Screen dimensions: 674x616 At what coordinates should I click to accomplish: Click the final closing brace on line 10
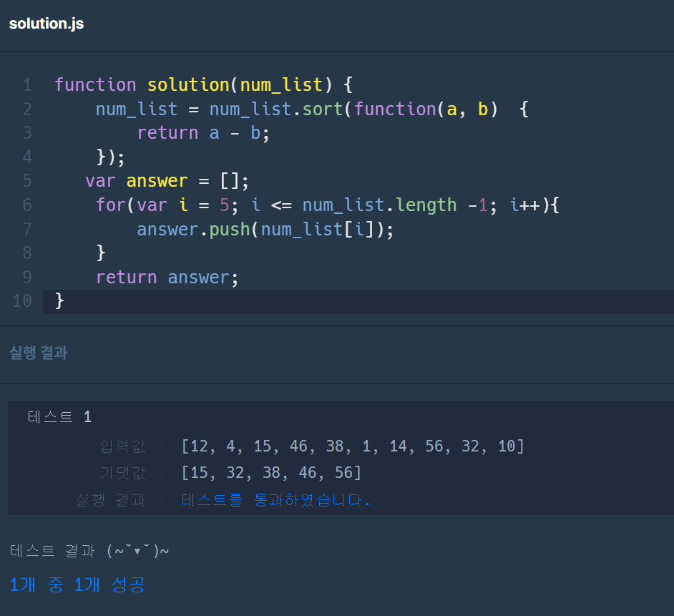tap(59, 301)
